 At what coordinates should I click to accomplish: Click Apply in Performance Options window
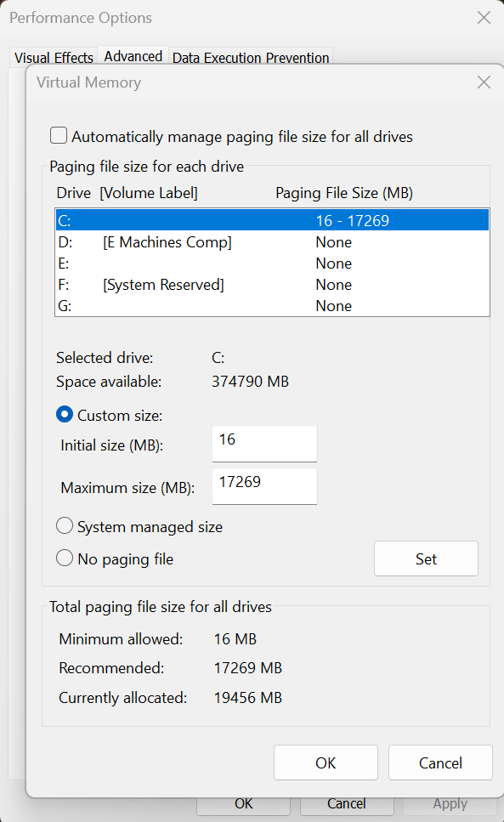pos(450,805)
